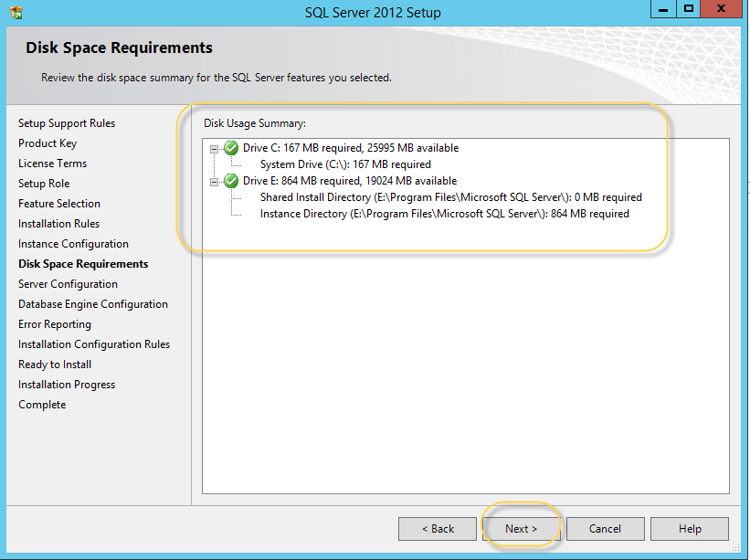The width and height of the screenshot is (750, 560).
Task: Collapse the Drive C tree node
Action: point(216,148)
